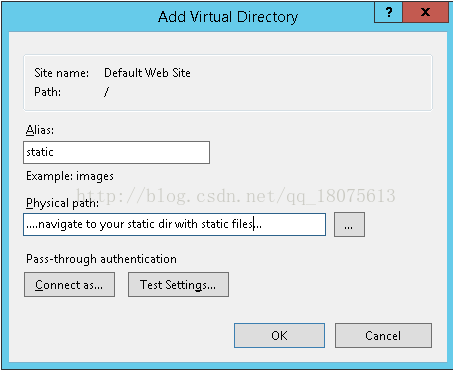Focus the Alias text field containing static
The width and height of the screenshot is (454, 370).
click(116, 152)
